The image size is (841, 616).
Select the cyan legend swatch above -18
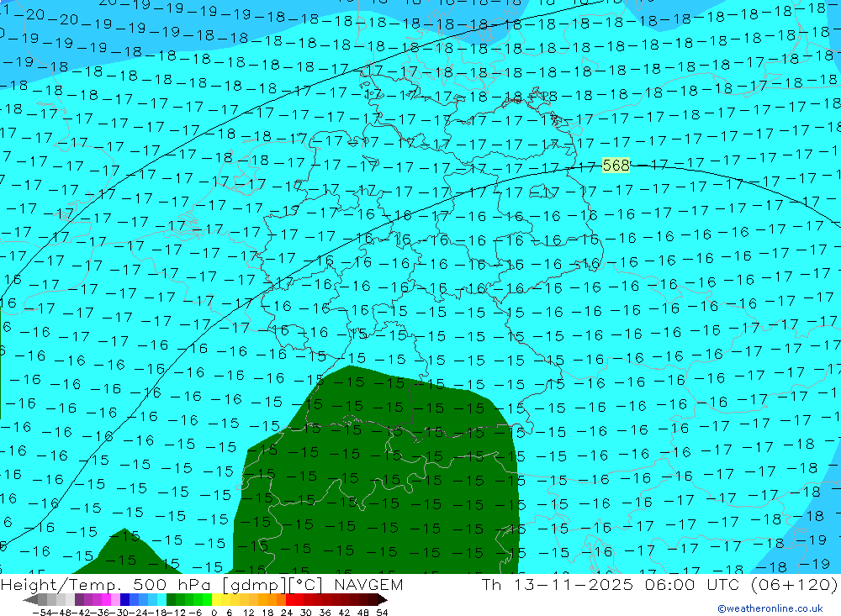161,600
